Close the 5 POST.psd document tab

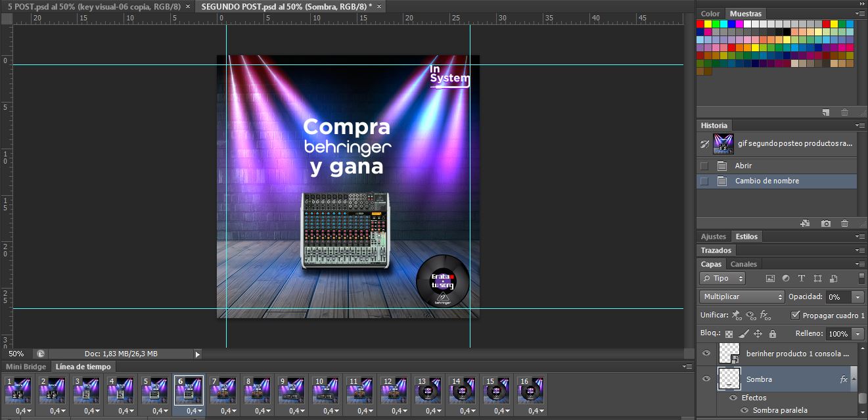tap(188, 6)
